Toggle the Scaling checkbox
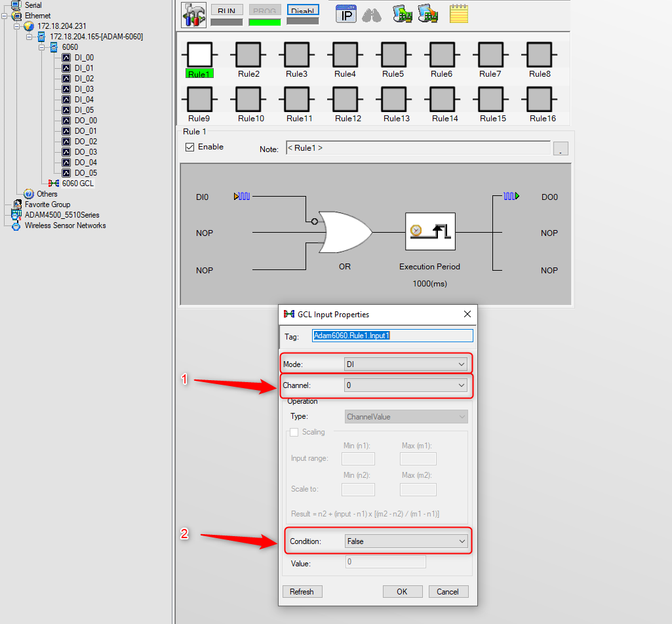Screen dimensions: 672x624 294,432
